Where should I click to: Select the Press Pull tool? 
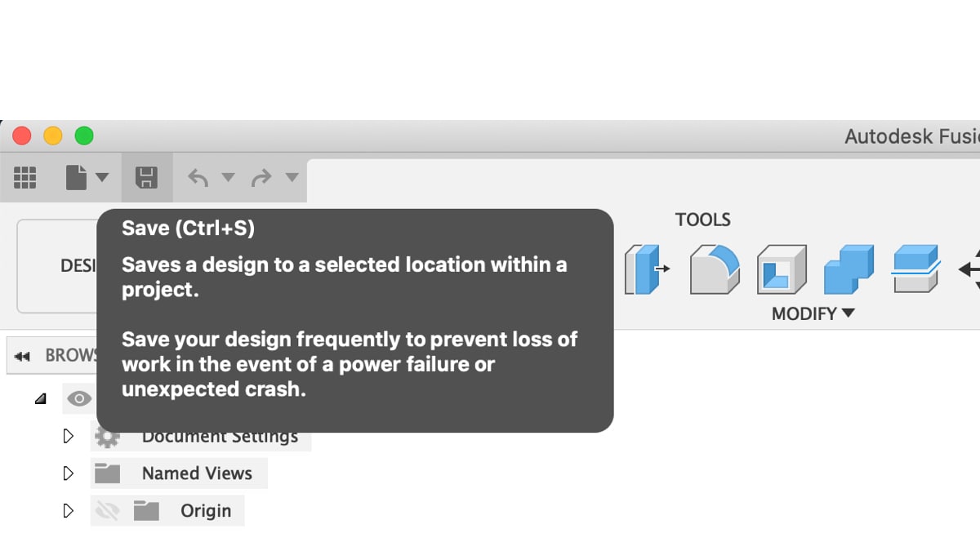pos(647,269)
